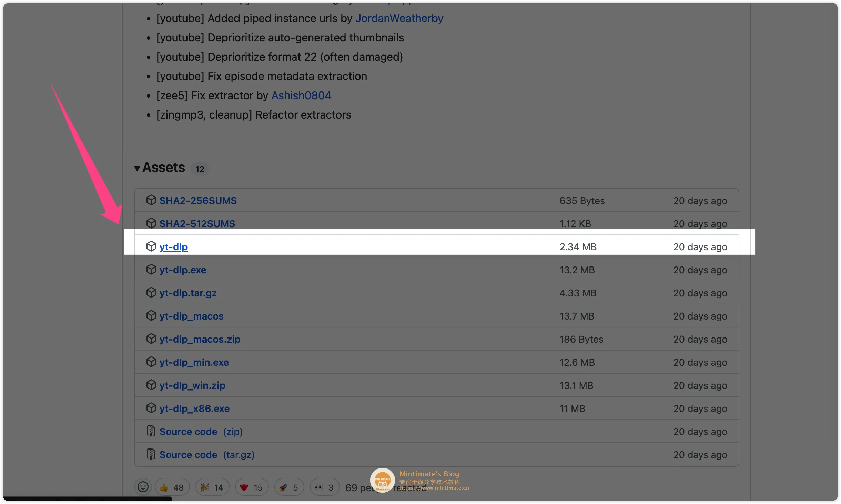Click the package icon beside yt-dlp_min.exe
Screen dimensions: 841x504
coord(151,362)
